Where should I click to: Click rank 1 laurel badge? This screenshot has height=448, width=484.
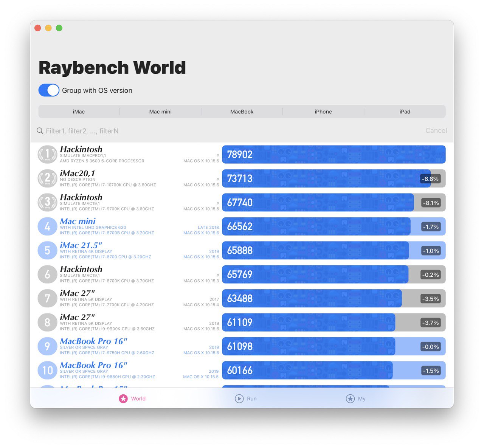coord(47,155)
